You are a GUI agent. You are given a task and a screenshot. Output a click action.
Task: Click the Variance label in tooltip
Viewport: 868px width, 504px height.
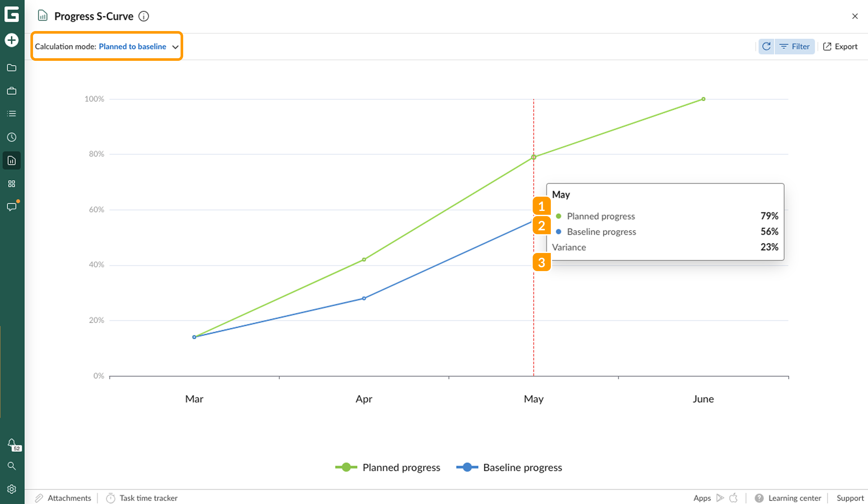coord(569,247)
